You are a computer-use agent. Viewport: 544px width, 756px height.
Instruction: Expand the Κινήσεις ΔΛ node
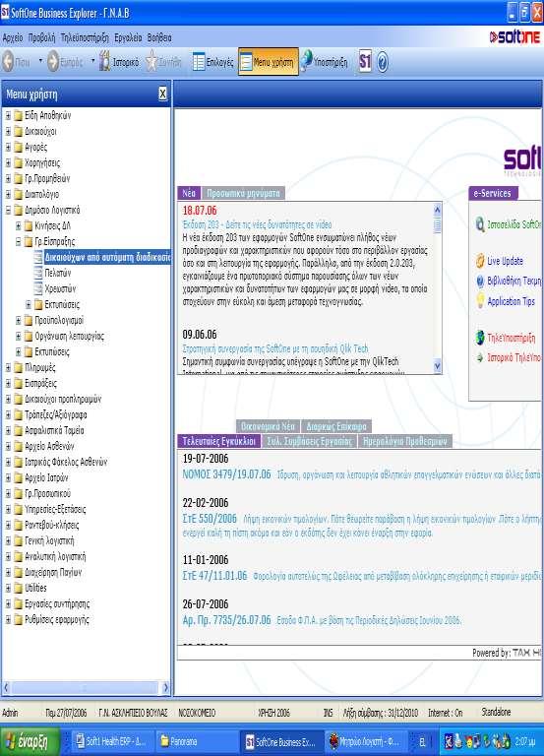click(19, 226)
